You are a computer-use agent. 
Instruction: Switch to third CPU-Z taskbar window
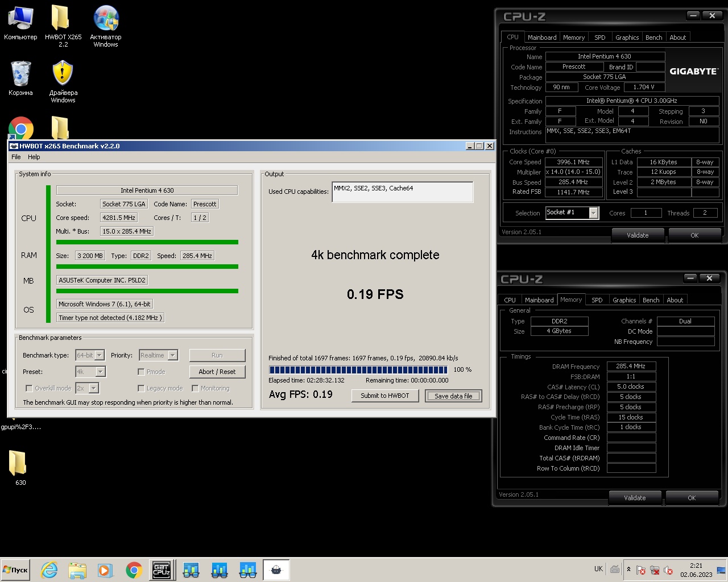pyautogui.click(x=248, y=569)
